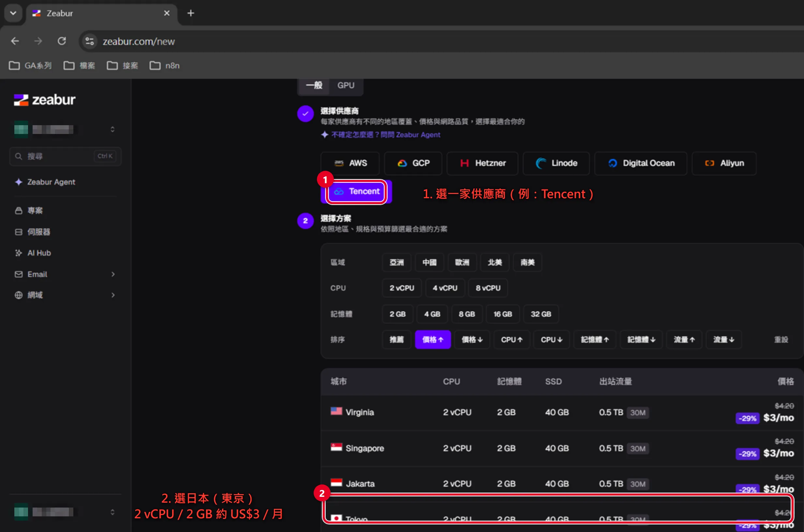Open site information icon in address bar
Screen dimensions: 804x532
90,41
